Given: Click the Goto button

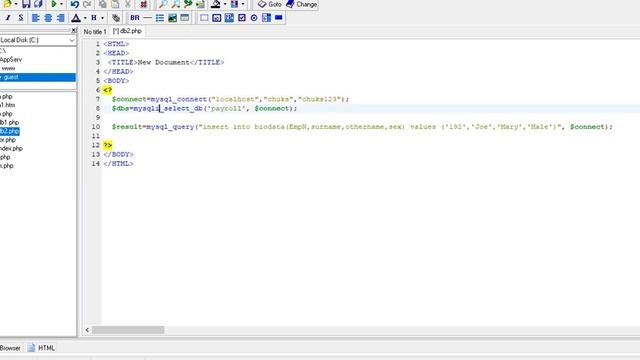Looking at the screenshot, I should tap(269, 4).
